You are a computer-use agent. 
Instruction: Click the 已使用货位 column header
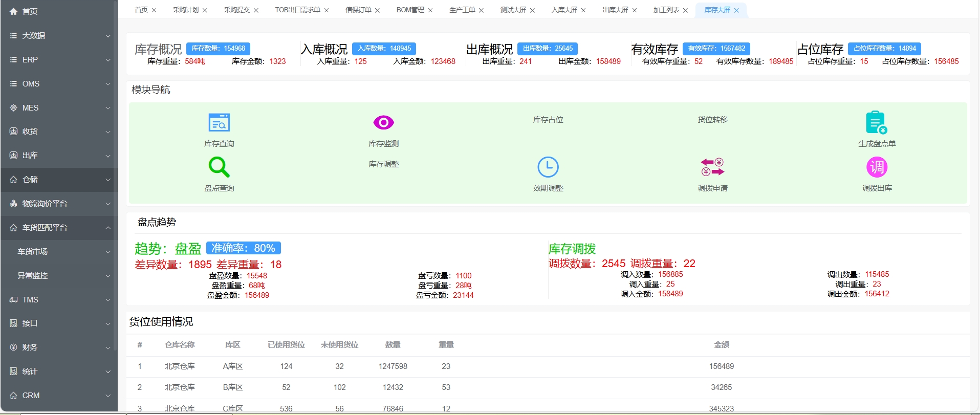tap(286, 345)
